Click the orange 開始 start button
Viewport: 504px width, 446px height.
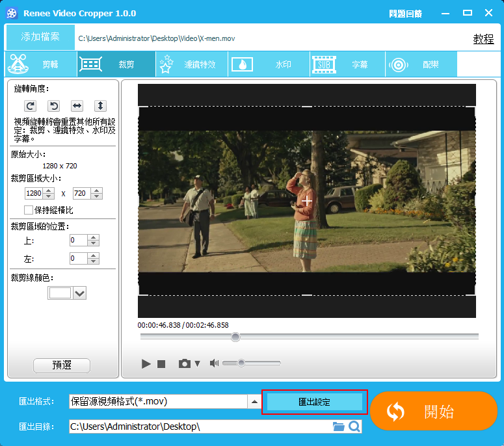(434, 411)
